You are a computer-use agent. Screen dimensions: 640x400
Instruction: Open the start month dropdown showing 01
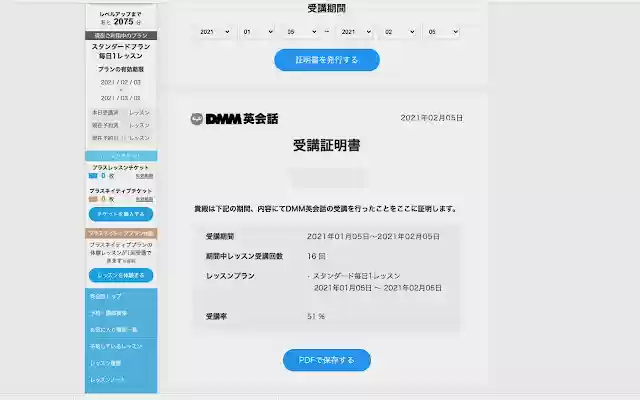(258, 32)
